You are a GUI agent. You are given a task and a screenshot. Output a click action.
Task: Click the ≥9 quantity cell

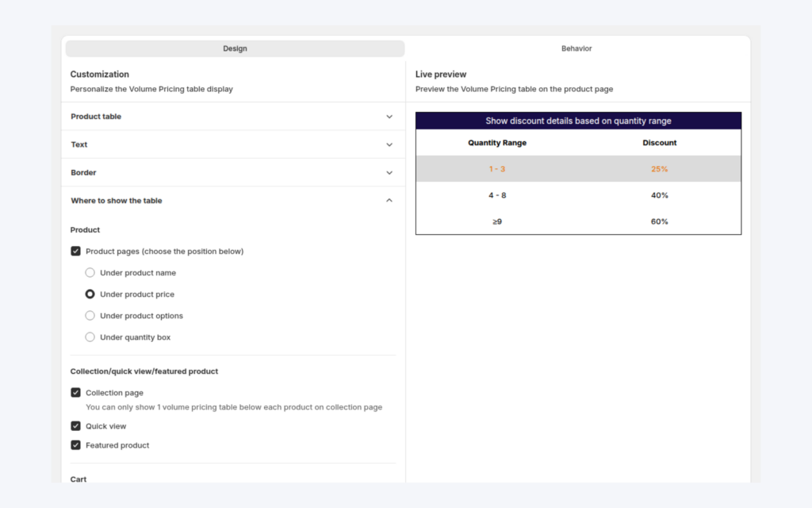pyautogui.click(x=497, y=221)
